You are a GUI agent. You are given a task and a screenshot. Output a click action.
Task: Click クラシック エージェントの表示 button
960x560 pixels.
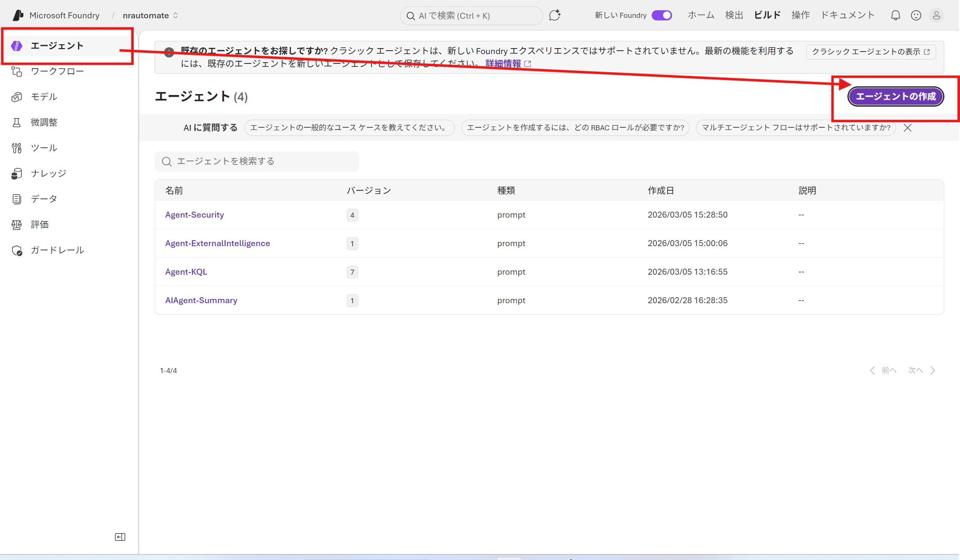(871, 52)
